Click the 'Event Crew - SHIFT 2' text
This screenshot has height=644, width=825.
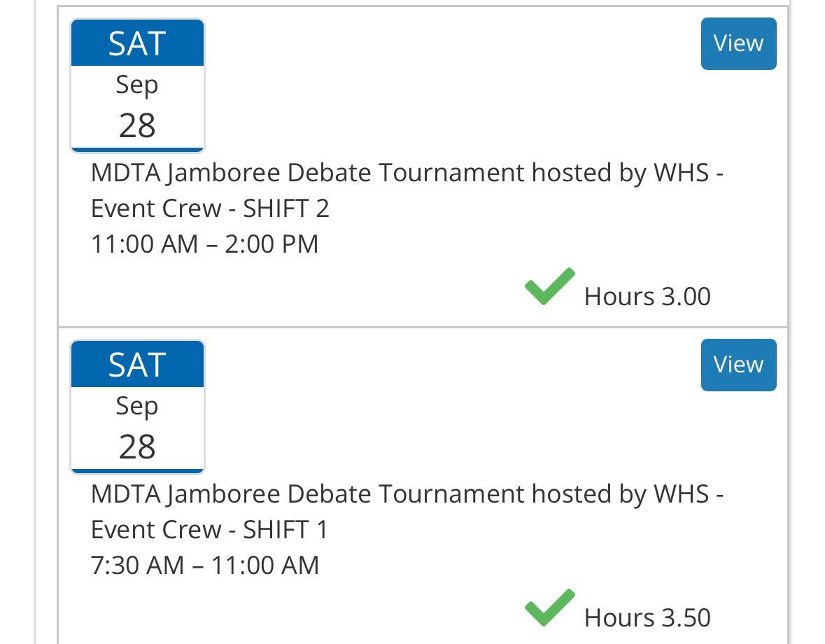click(210, 209)
